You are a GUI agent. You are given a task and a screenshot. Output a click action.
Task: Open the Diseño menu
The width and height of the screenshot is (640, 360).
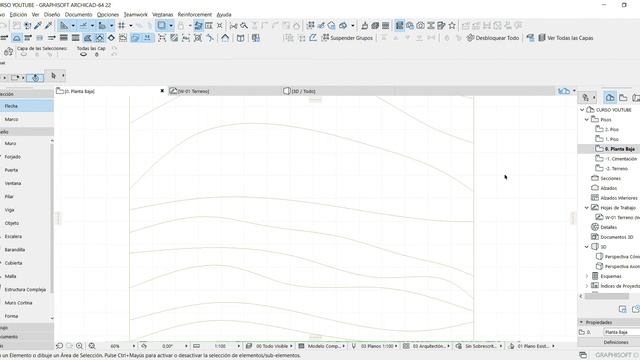point(52,15)
